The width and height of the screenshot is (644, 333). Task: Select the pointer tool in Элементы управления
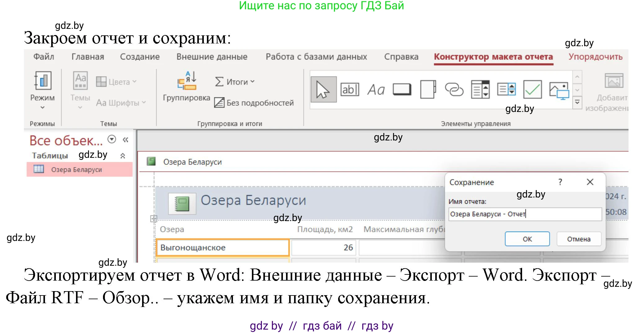pyautogui.click(x=323, y=90)
